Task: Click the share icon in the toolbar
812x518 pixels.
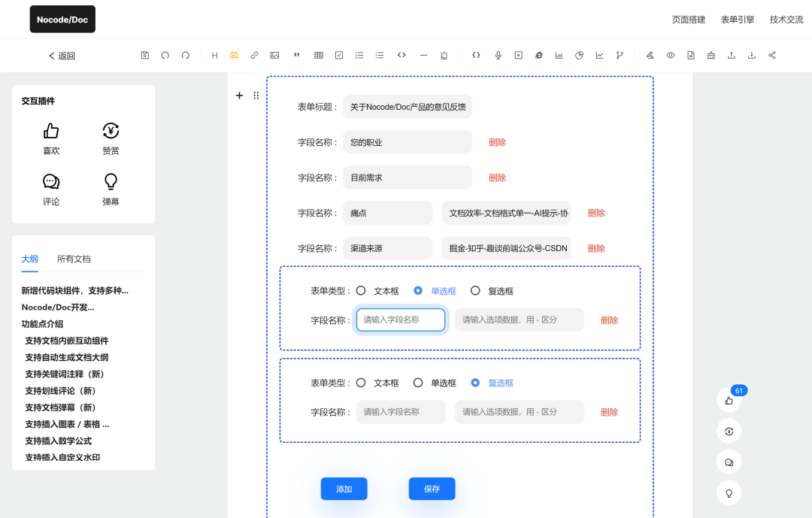Action: (772, 55)
